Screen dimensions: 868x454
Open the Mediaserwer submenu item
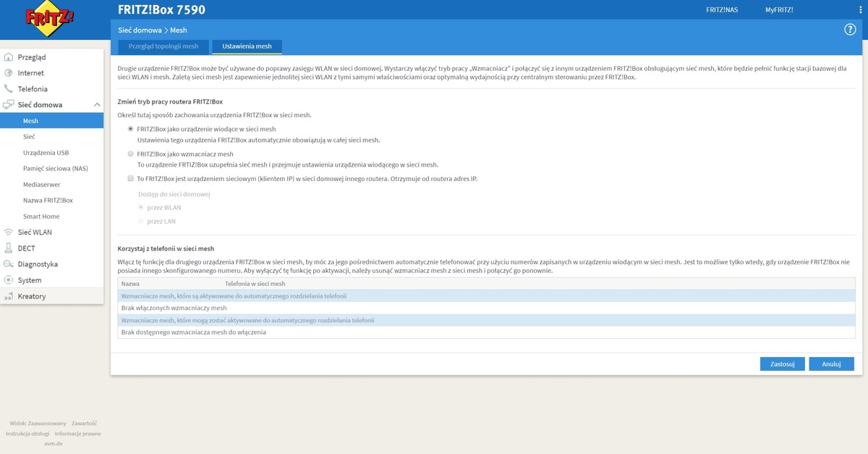pyautogui.click(x=42, y=185)
